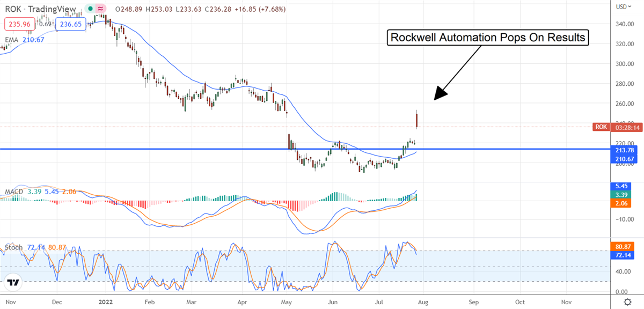Click the TradingView logo icon
The height and width of the screenshot is (309, 644).
(13, 282)
